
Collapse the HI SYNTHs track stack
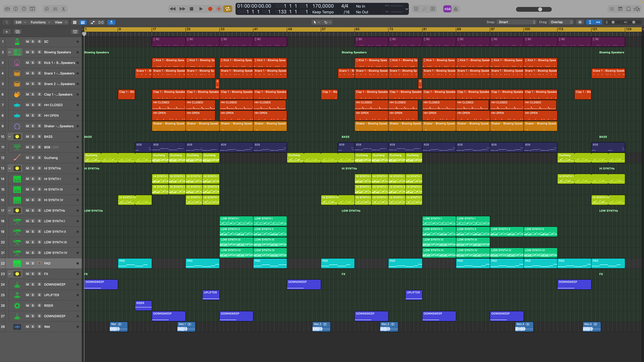click(10, 168)
